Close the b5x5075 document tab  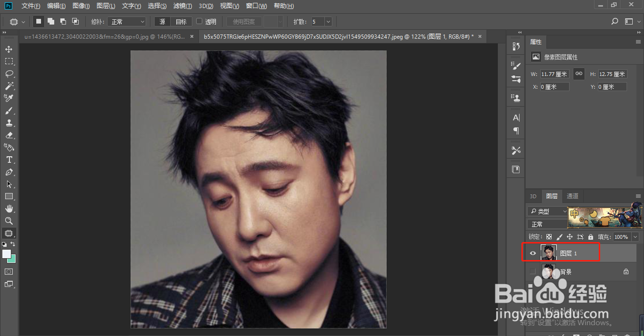coord(480,36)
